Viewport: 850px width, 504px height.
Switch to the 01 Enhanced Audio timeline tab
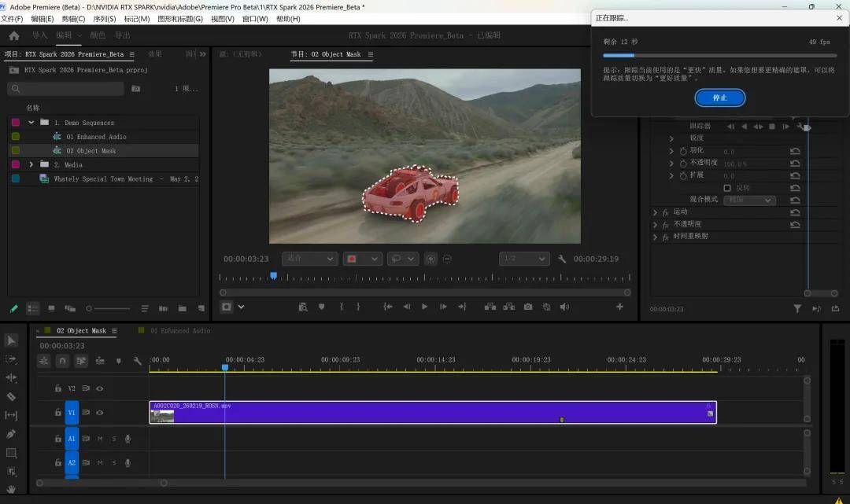click(x=179, y=331)
